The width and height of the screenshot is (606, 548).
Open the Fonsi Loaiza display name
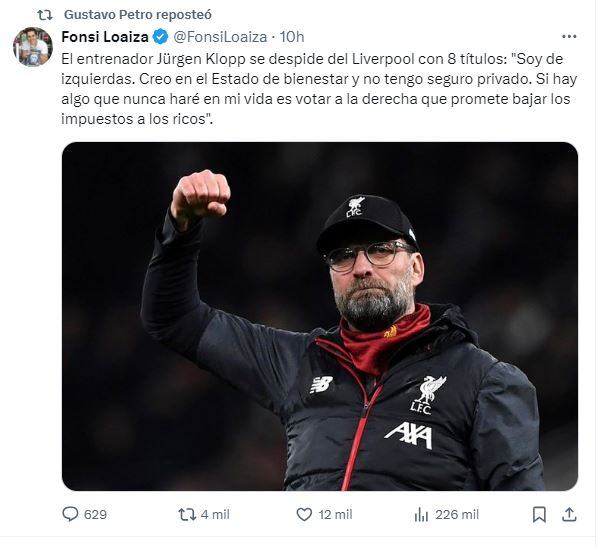105,37
